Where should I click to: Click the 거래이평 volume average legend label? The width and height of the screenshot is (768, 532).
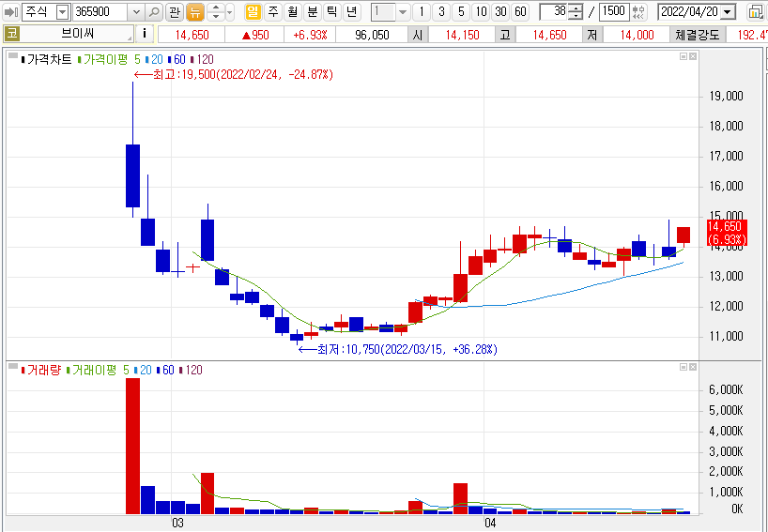(x=94, y=370)
